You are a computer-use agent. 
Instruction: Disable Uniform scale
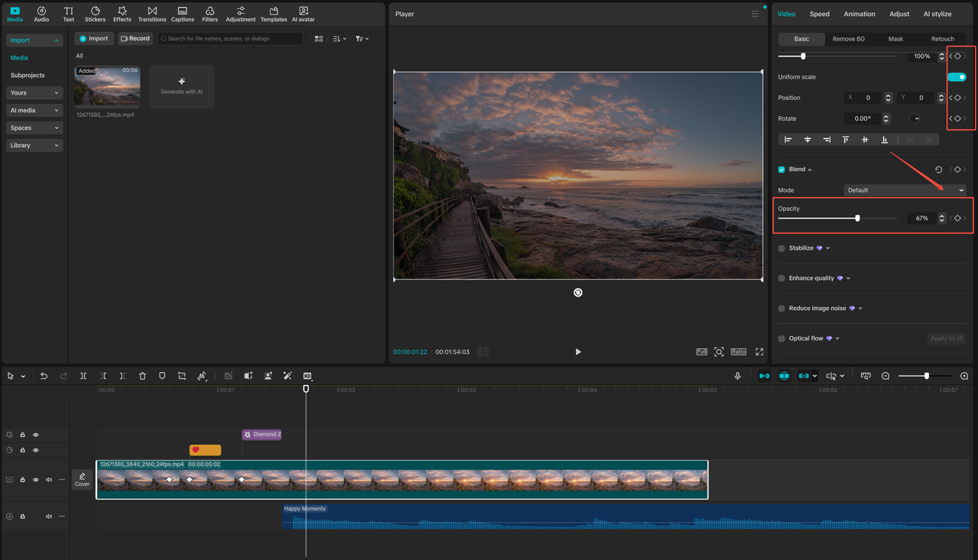click(957, 76)
